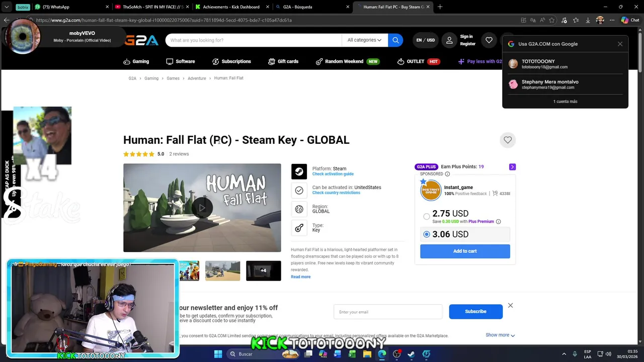
Task: Open tab list chevron in browser
Action: click(7, 7)
